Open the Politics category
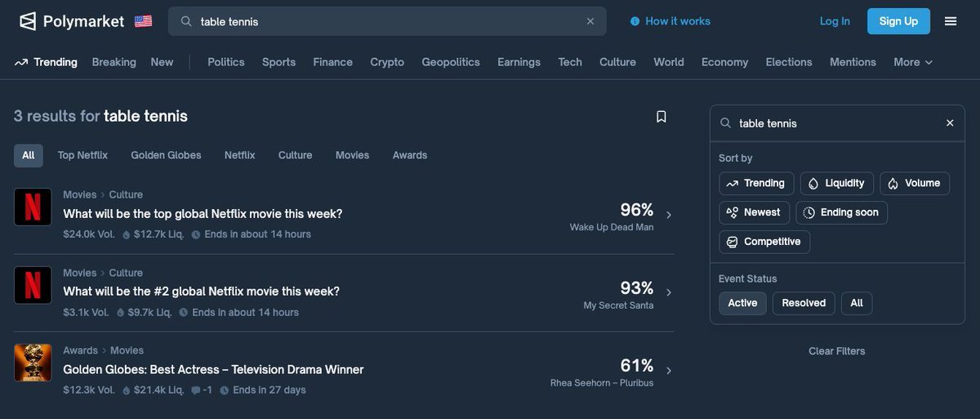This screenshot has width=980, height=419. point(226,62)
